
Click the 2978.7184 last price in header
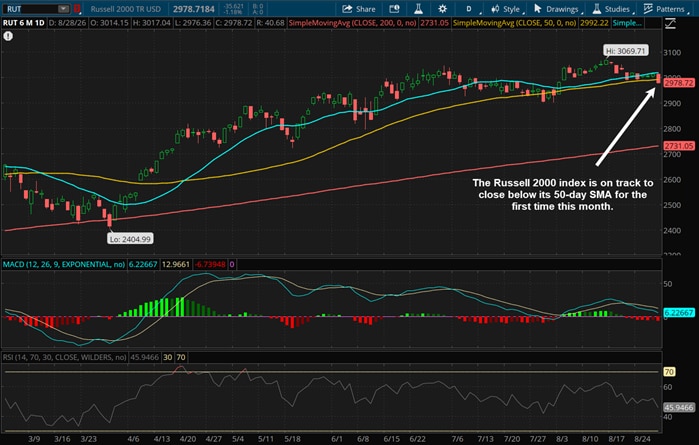(x=193, y=9)
